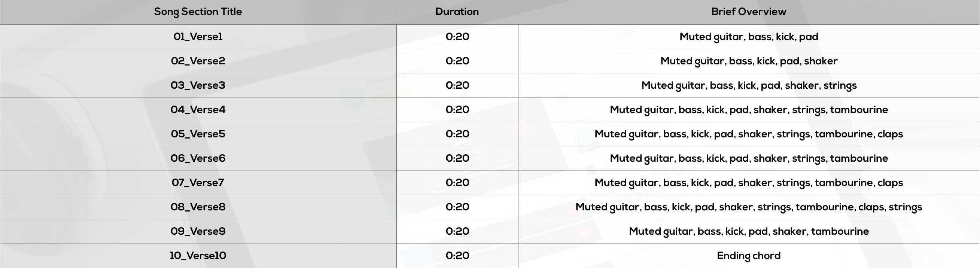This screenshot has height=268, width=980.
Task: Click the 03_Verse3 title cell
Action: click(x=198, y=86)
